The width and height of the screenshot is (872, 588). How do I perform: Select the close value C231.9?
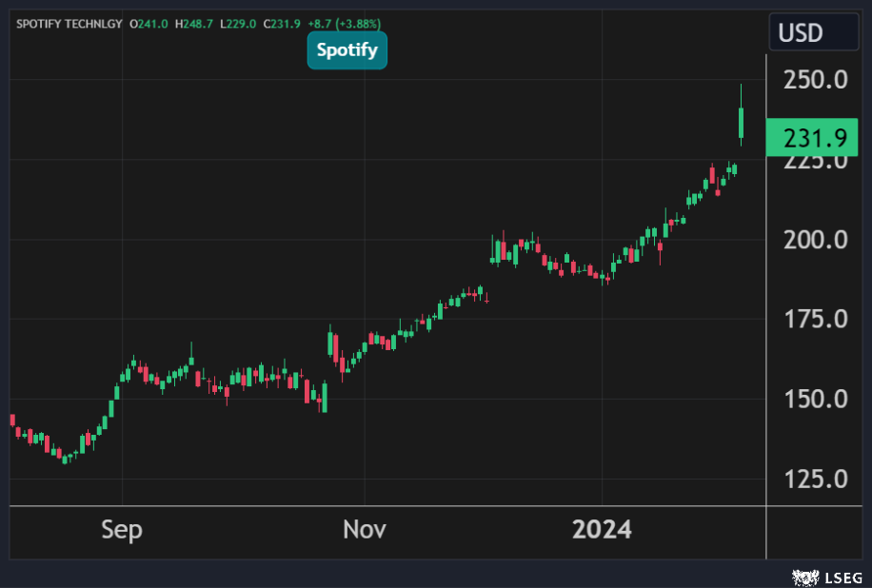point(283,23)
